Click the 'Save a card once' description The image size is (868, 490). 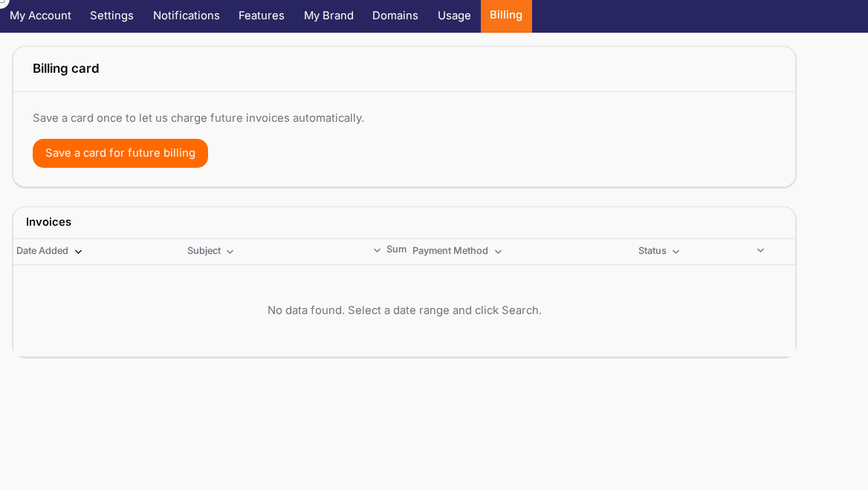point(198,118)
